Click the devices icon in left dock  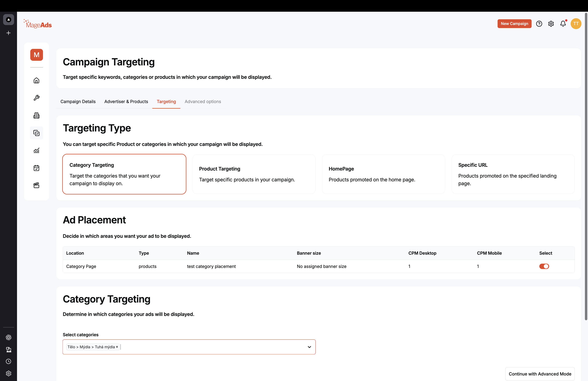pos(8,350)
